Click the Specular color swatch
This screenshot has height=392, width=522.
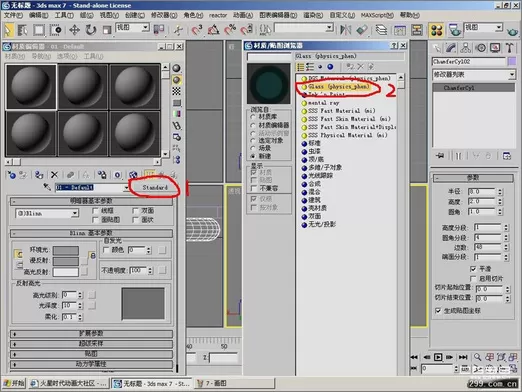66,272
